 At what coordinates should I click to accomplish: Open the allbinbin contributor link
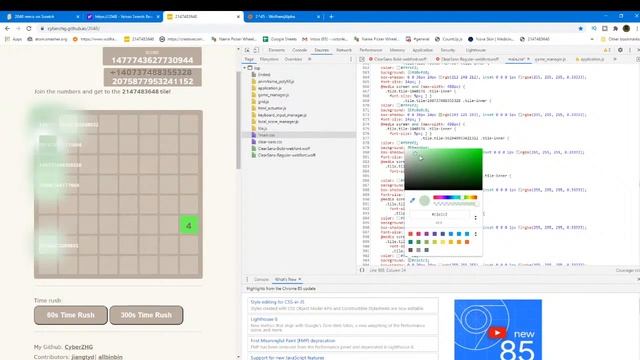coord(110,357)
